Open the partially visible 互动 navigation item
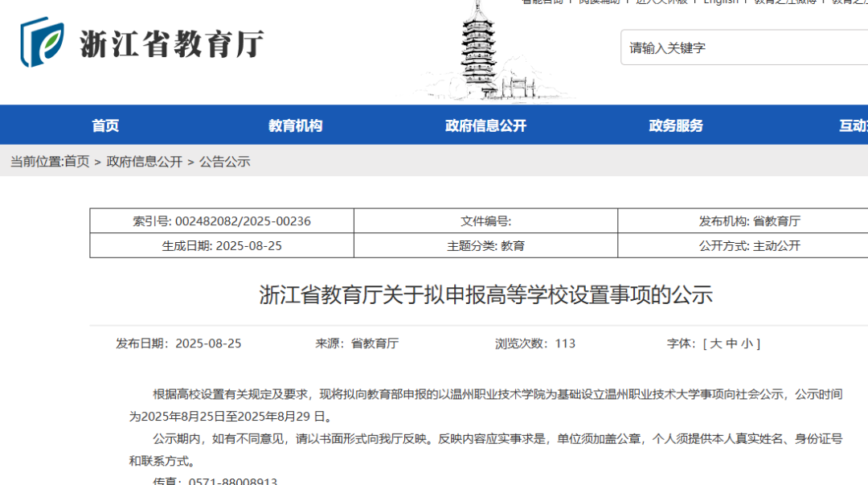 [x=852, y=125]
